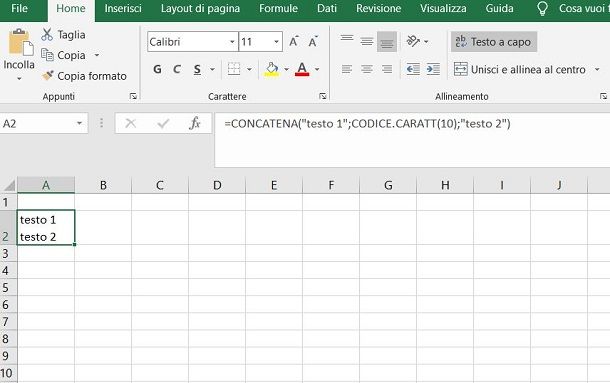Screen dimensions: 610x383
Task: Toggle Testo a capo wrap text
Action: [x=494, y=42]
